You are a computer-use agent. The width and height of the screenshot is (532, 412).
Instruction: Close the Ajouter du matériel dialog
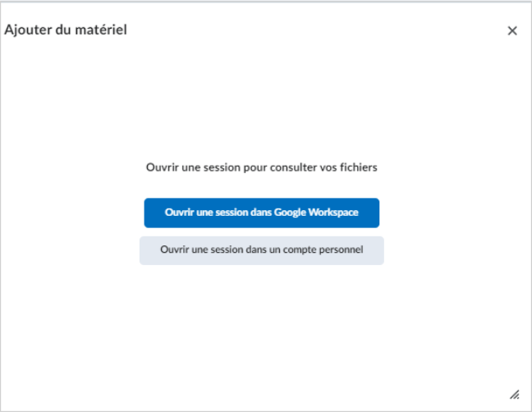pos(512,31)
